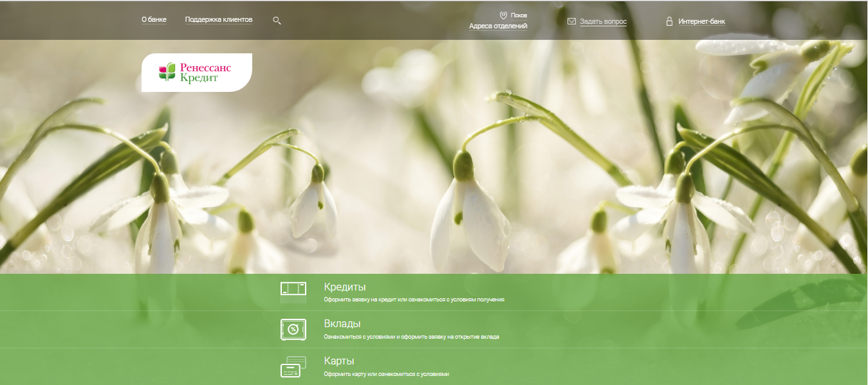Select the Кредиты section heading
Image resolution: width=868 pixels, height=385 pixels.
tap(345, 287)
